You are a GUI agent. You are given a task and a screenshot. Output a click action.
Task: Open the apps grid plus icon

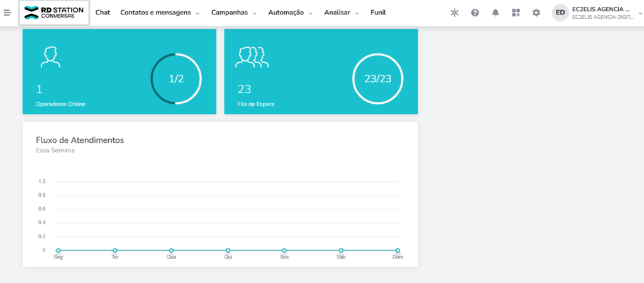coord(516,13)
